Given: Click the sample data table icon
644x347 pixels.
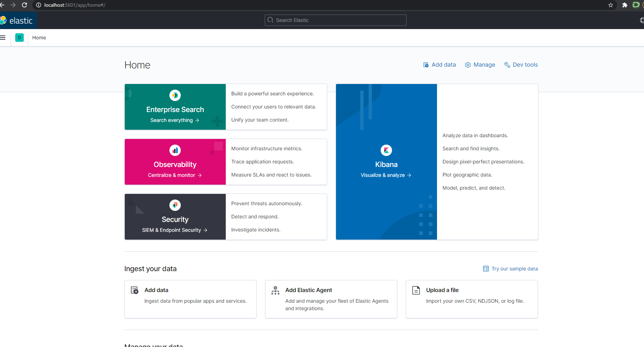Looking at the screenshot, I should pos(486,269).
